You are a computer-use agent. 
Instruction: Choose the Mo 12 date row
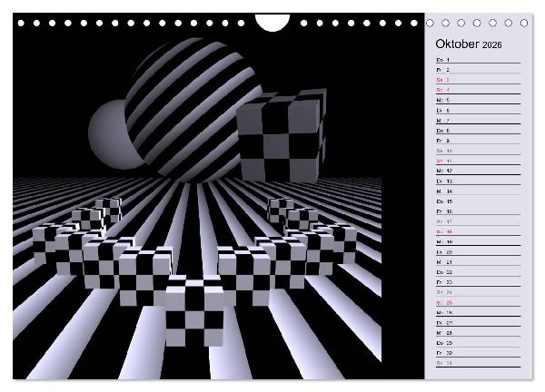pos(479,171)
